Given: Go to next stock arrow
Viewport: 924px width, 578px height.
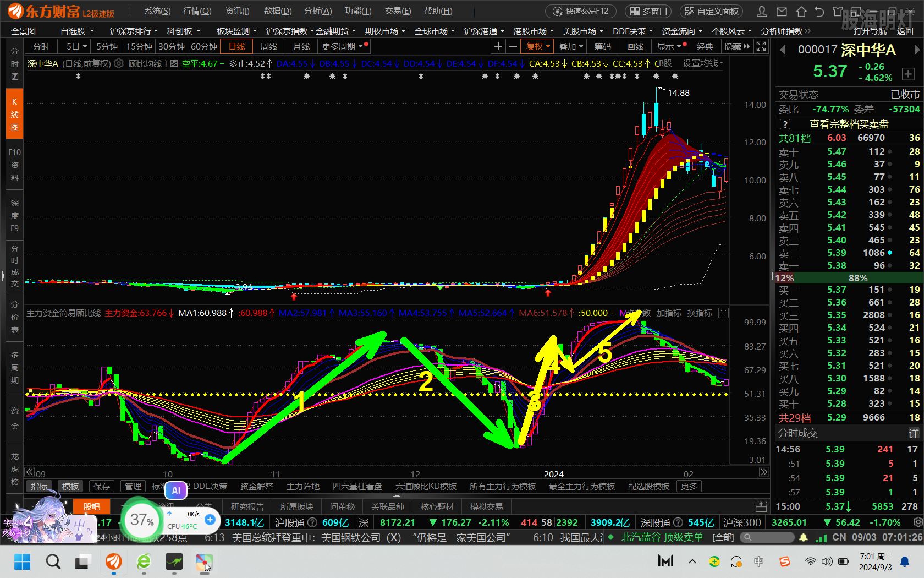Looking at the screenshot, I should pos(916,50).
